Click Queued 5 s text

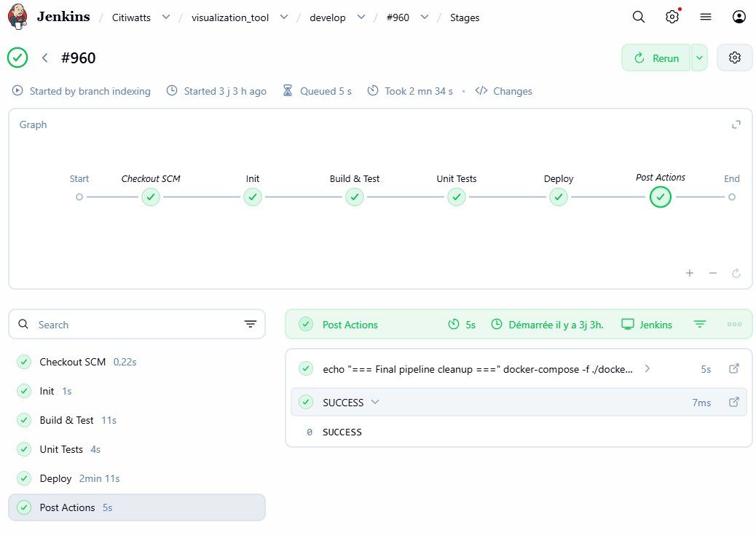pos(326,91)
